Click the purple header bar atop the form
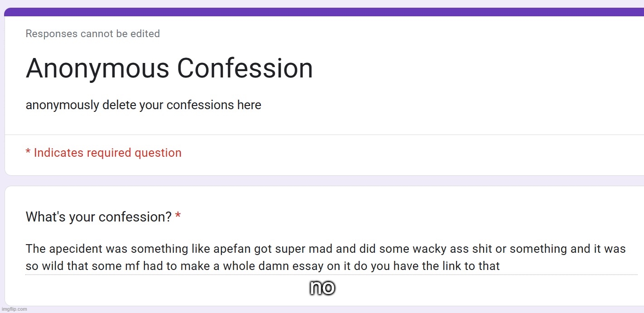 pyautogui.click(x=324, y=12)
